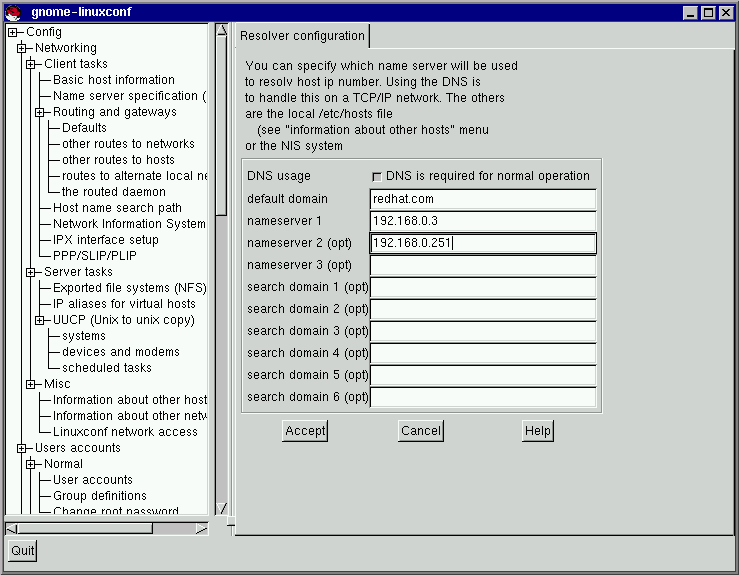This screenshot has width=739, height=575.
Task: Select the Resolver configuration tab
Action: (302, 36)
